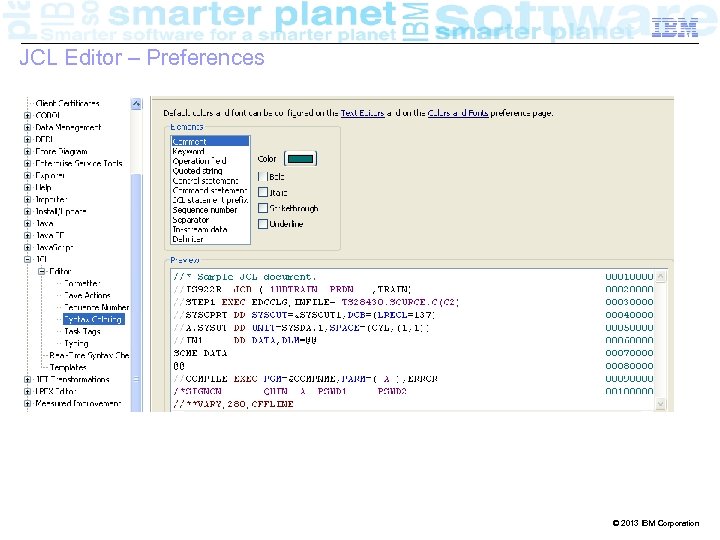Select the Sequence Numbers page

pos(96,307)
